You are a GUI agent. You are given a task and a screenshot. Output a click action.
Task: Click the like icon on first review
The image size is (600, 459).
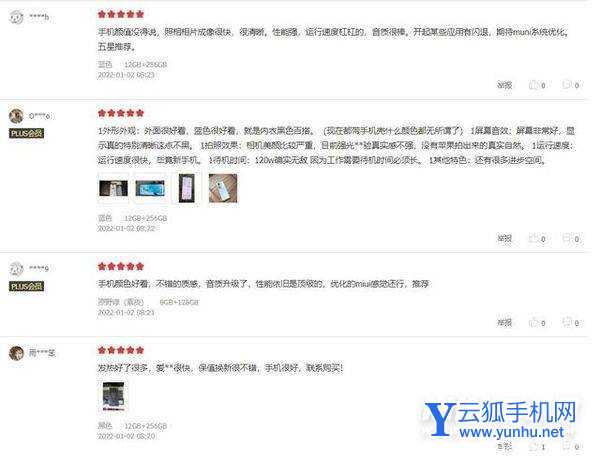tap(533, 85)
